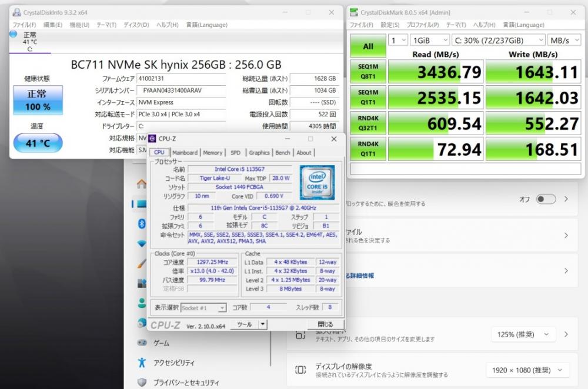588x389 pixels.
Task: Click the 41 °C temperature indicator button
Action: point(38,143)
